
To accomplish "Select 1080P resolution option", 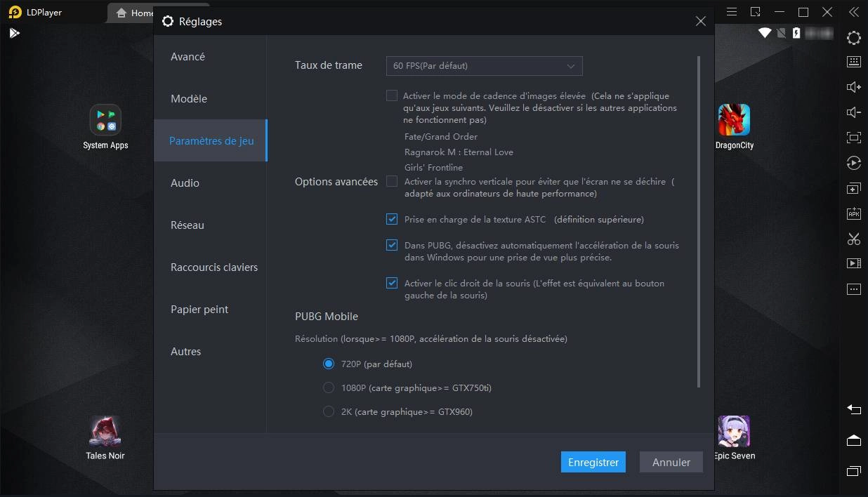I will point(329,388).
